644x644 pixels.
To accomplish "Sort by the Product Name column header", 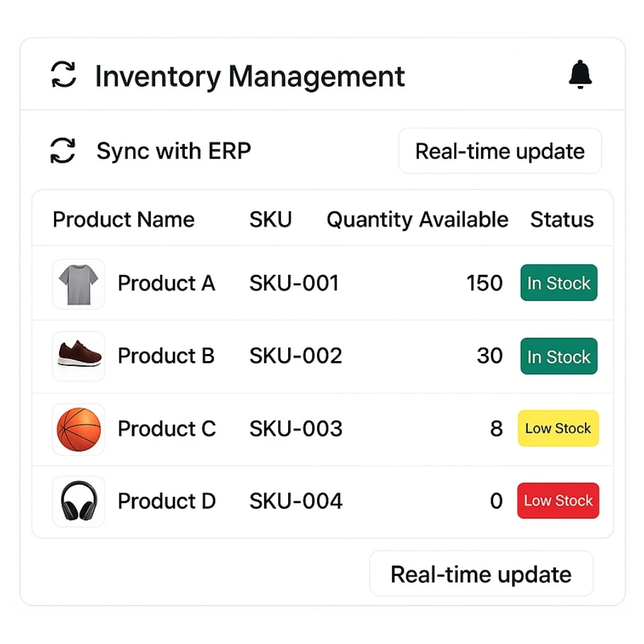I will (x=123, y=219).
